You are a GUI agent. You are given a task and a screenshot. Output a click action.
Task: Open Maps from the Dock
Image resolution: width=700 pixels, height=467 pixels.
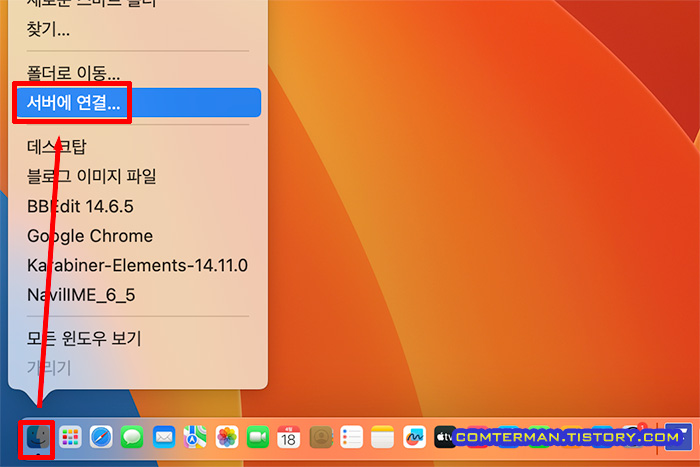point(195,437)
